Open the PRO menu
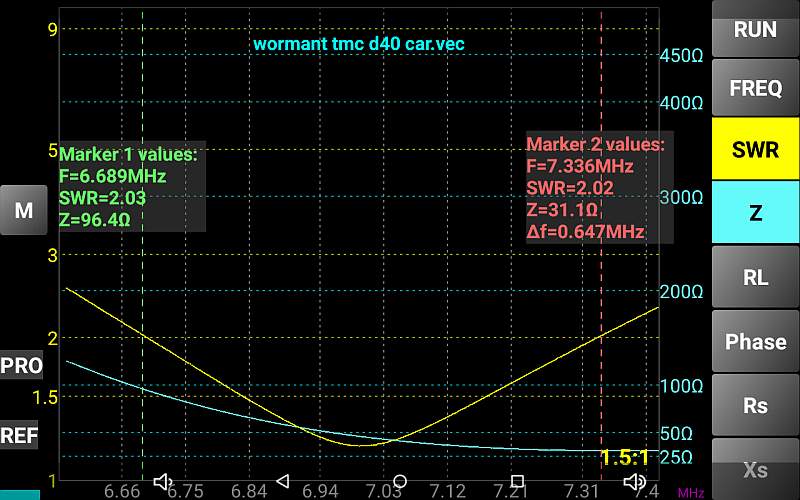 tap(21, 365)
